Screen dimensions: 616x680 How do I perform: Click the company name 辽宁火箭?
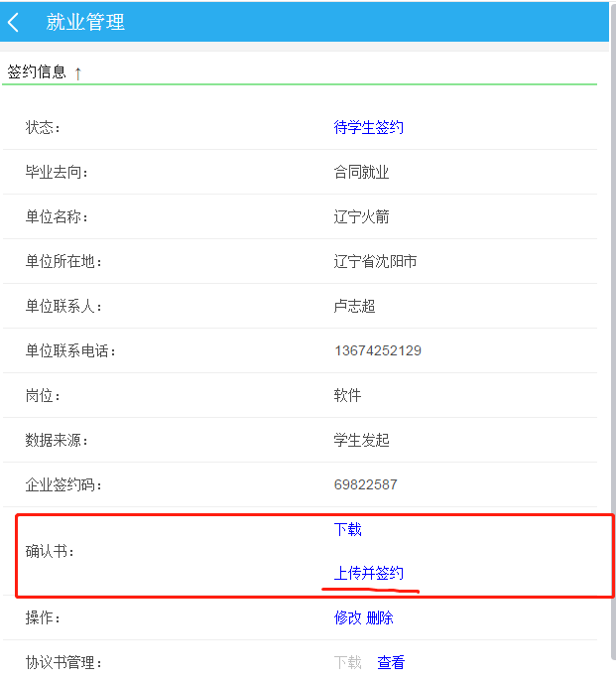pos(361,216)
